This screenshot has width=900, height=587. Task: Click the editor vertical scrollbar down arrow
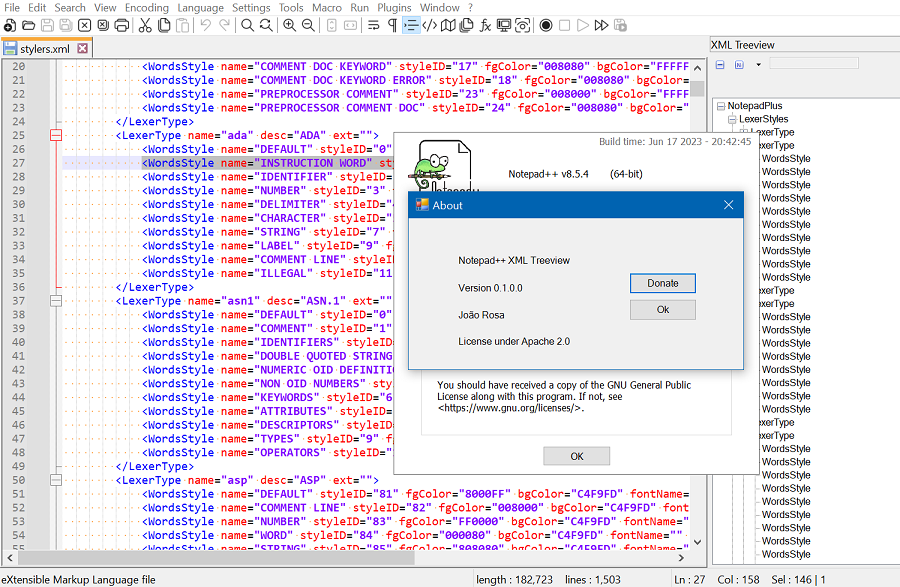[697, 542]
